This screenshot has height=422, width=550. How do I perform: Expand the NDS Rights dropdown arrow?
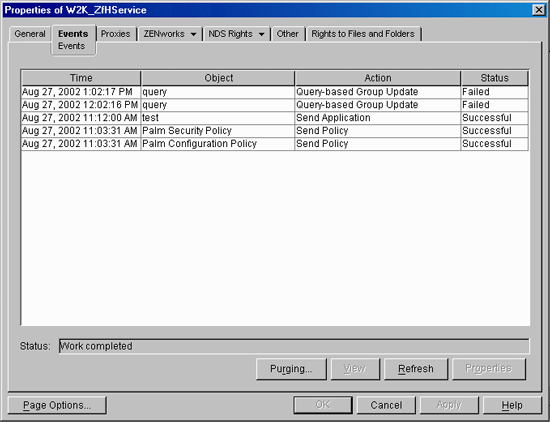coord(261,34)
